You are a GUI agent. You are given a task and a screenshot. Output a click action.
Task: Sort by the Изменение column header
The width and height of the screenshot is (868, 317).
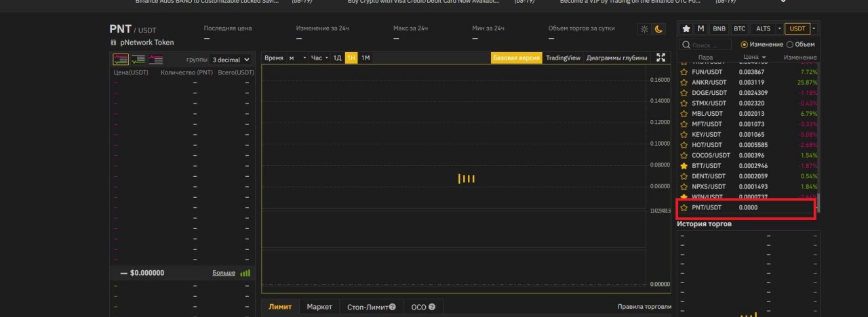[800, 58]
